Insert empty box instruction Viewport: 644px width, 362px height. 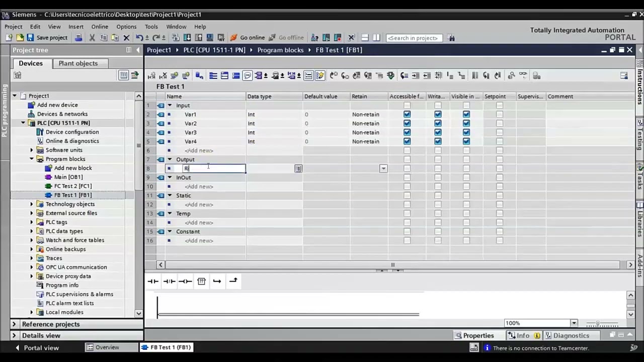click(x=201, y=281)
